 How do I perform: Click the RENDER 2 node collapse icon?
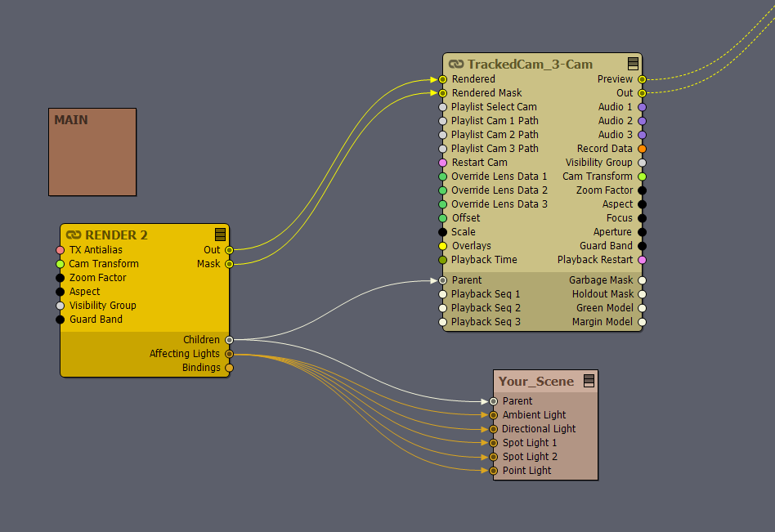[220, 235]
